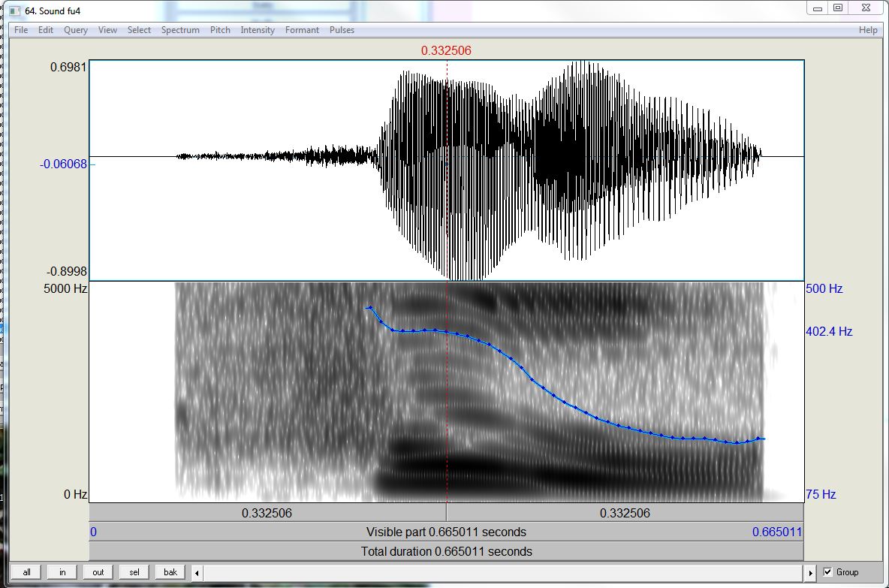Maximize the Sound fu4 window
This screenshot has height=588, width=889.
(838, 8)
